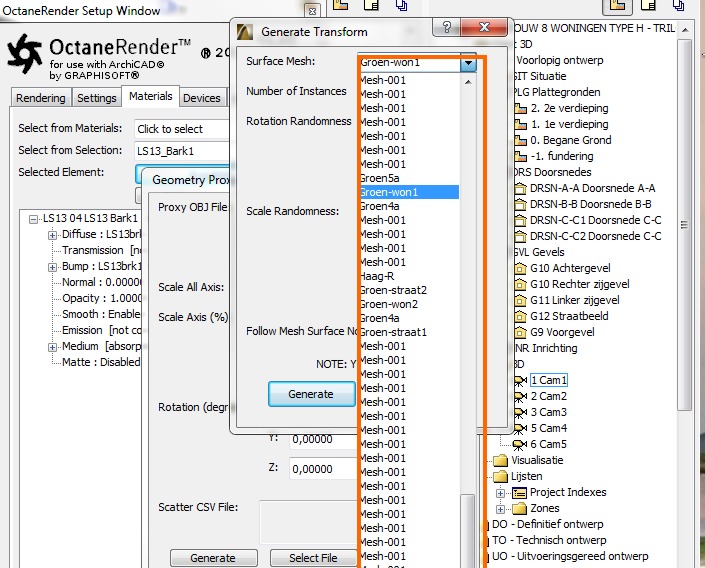Open 2e verdieping floor plan icon
The image size is (705, 568).
tap(520, 108)
